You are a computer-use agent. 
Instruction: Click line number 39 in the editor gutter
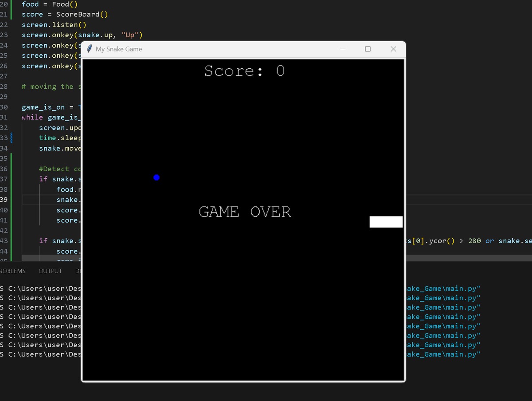[x=4, y=200]
